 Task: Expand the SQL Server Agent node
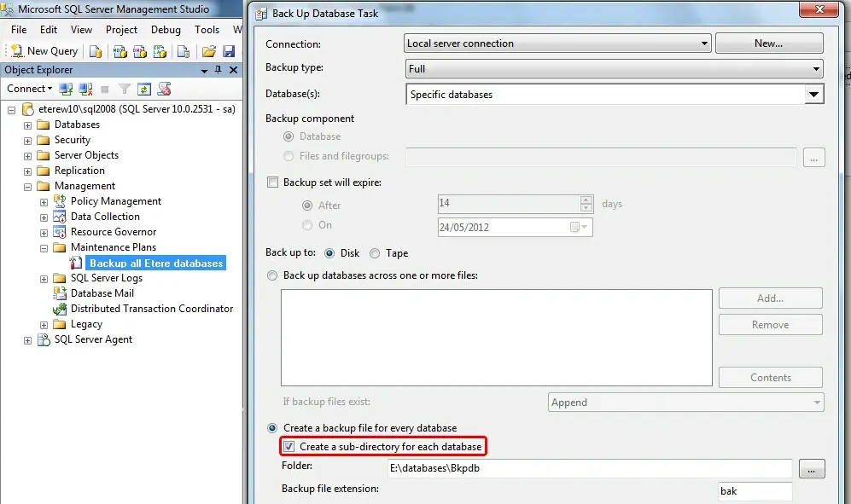point(27,340)
